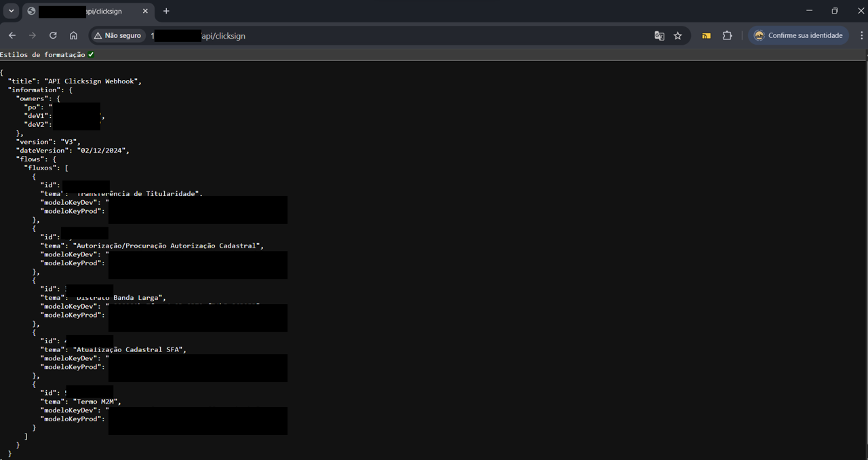Image resolution: width=868 pixels, height=460 pixels.
Task: Select the Termo M2M tema text
Action: click(x=97, y=401)
